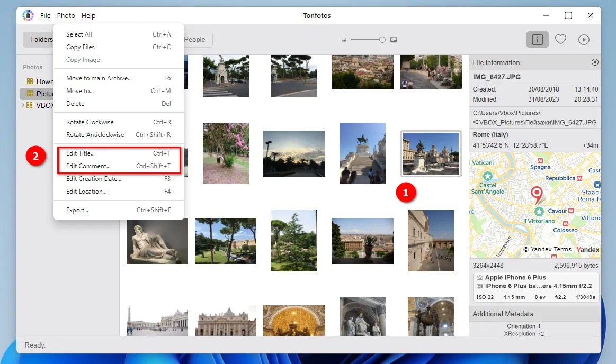Click the Rome (Italy) location label
Viewport: 616px width, 364px height.
point(490,134)
